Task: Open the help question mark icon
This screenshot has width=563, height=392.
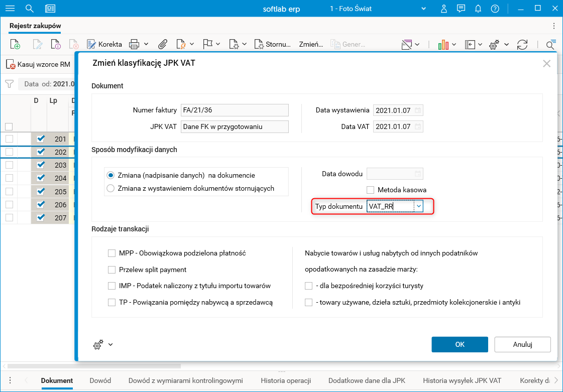Action: (495, 9)
